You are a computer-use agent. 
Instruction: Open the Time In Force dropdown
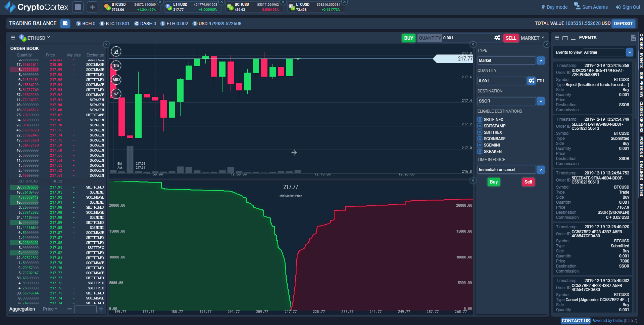541,170
